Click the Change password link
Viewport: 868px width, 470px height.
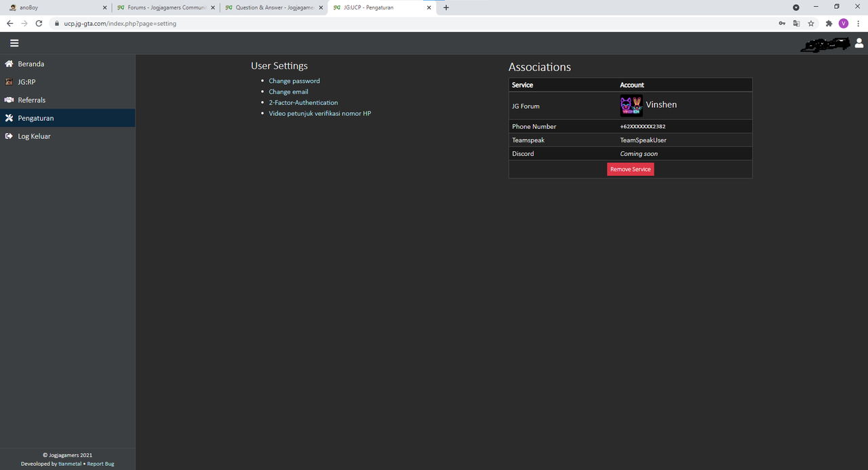pyautogui.click(x=294, y=81)
